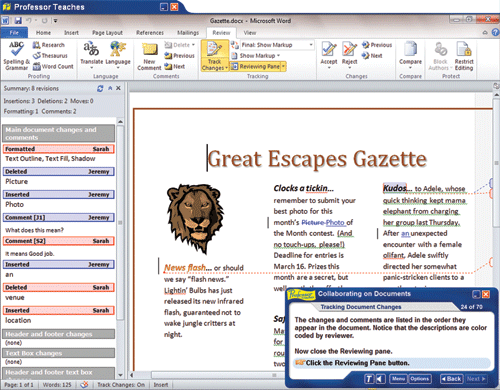Customize Quick Access Toolbar dropdown
Screen dimensions: 500x390
pos(56,21)
